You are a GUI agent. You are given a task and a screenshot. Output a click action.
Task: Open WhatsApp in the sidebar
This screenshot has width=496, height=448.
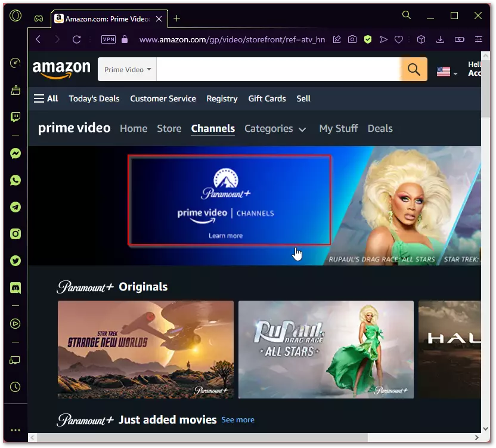coord(15,181)
